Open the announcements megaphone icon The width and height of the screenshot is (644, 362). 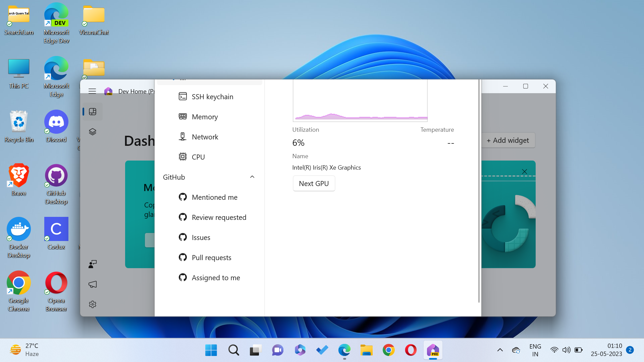click(92, 284)
